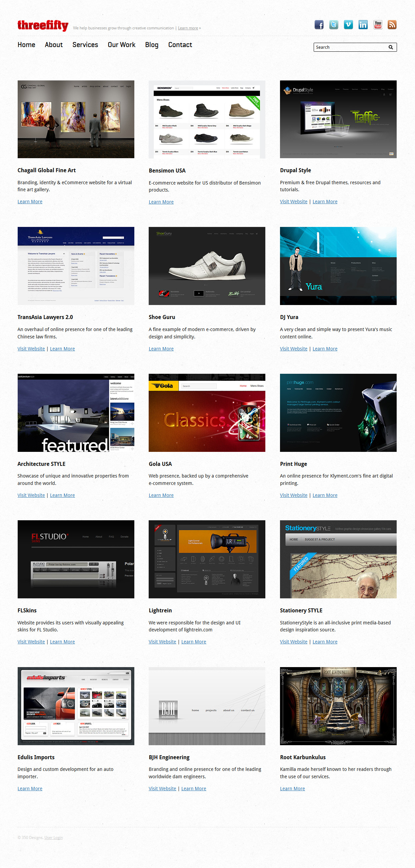Click Visit Website under Drupal Style
415x868 pixels.
[293, 202]
